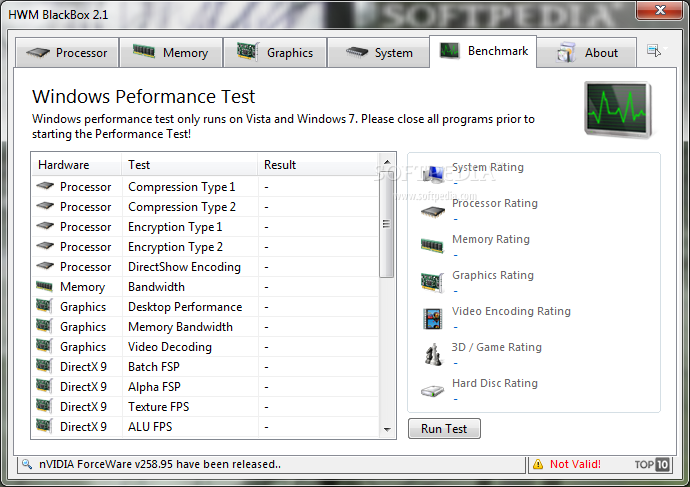Viewport: 690px width, 487px height.
Task: Click processor icon in Compression Type 1 row
Action: click(x=45, y=186)
